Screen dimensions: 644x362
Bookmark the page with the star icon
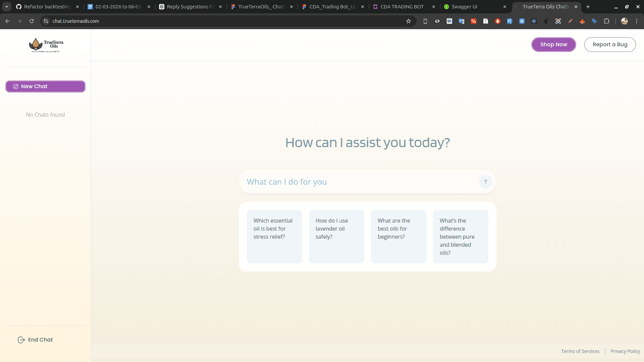tap(409, 21)
